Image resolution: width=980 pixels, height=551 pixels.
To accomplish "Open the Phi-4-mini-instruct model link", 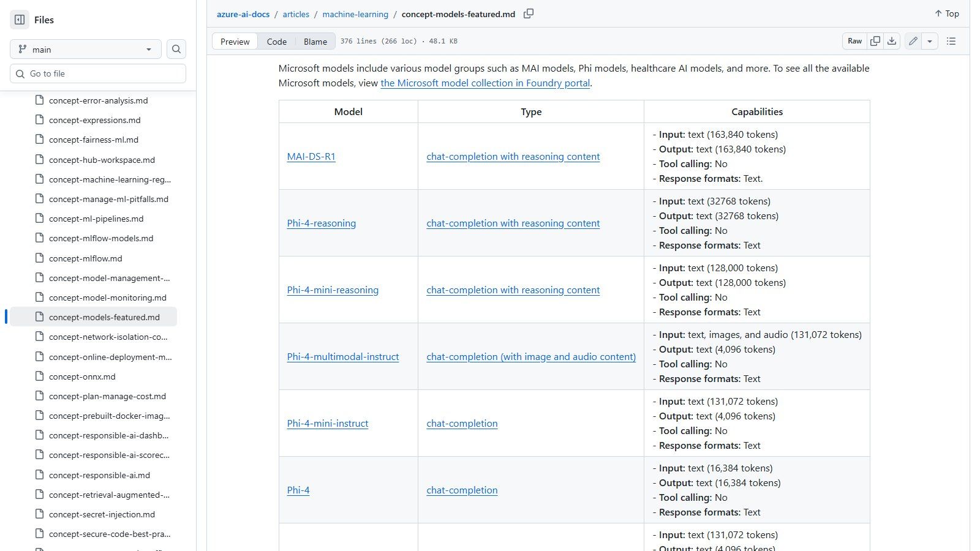I will [x=328, y=424].
